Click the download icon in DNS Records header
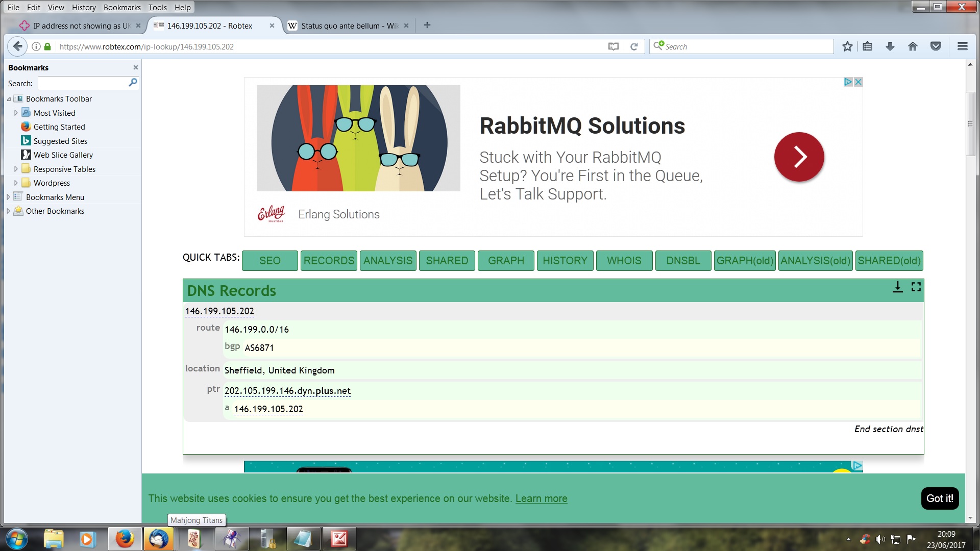 [x=898, y=287]
